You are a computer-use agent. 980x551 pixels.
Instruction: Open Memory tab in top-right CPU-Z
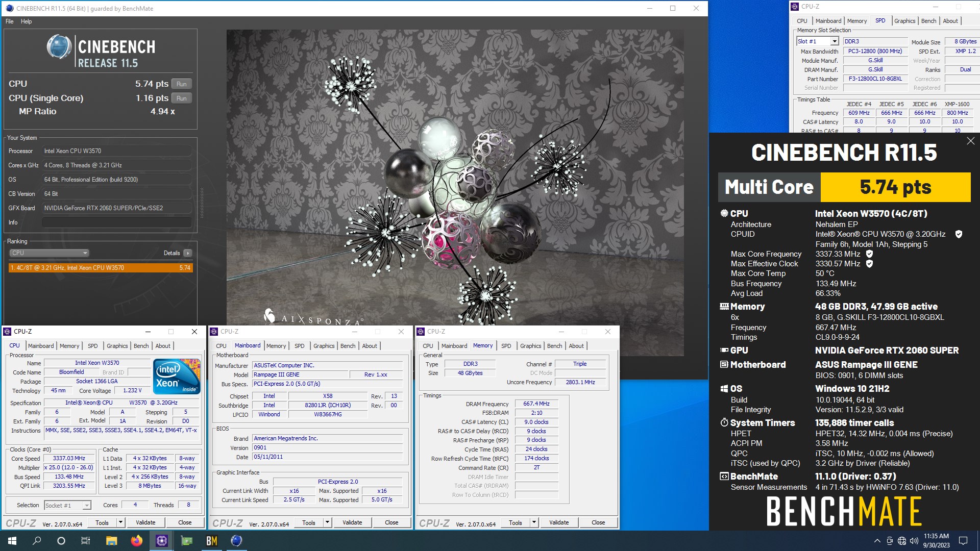(x=857, y=21)
